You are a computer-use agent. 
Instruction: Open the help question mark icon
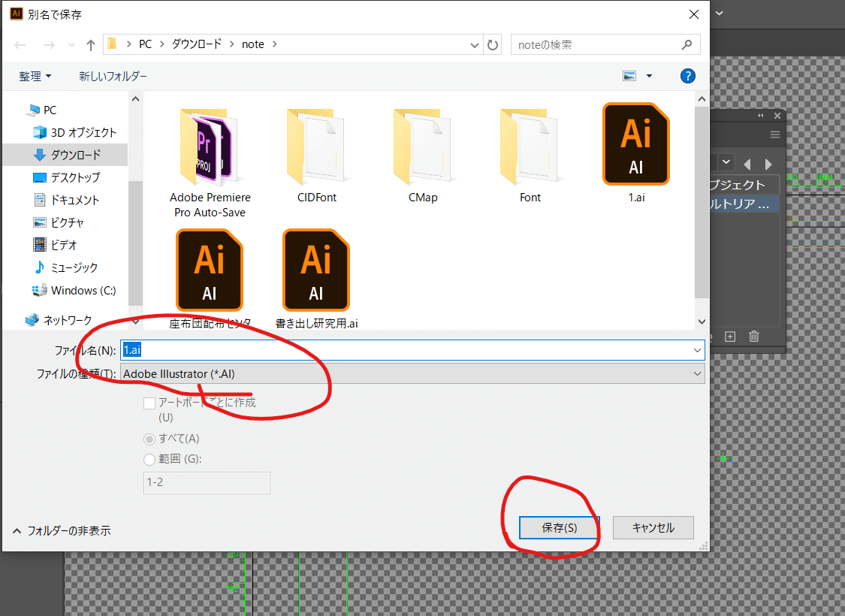[x=687, y=76]
